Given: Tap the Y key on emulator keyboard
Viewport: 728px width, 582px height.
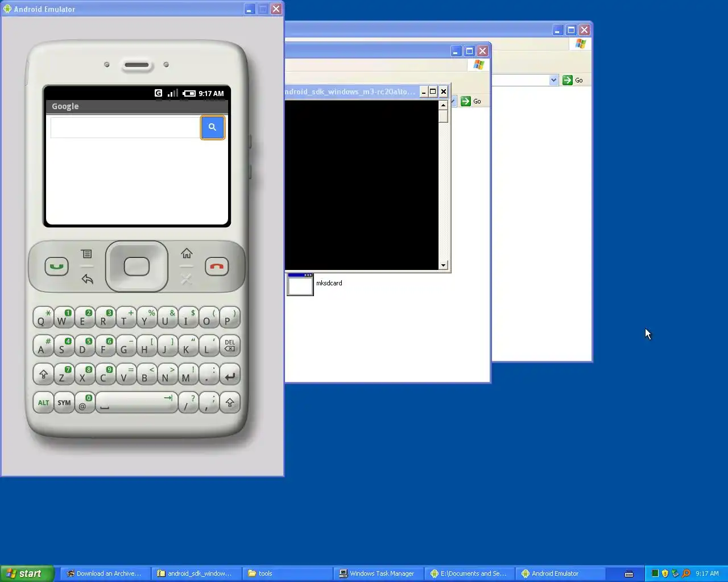Looking at the screenshot, I should [x=147, y=318].
